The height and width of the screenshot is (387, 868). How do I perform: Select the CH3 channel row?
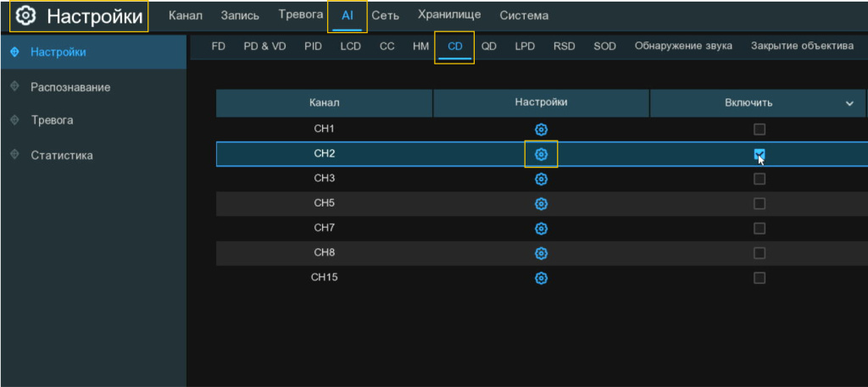coord(325,179)
